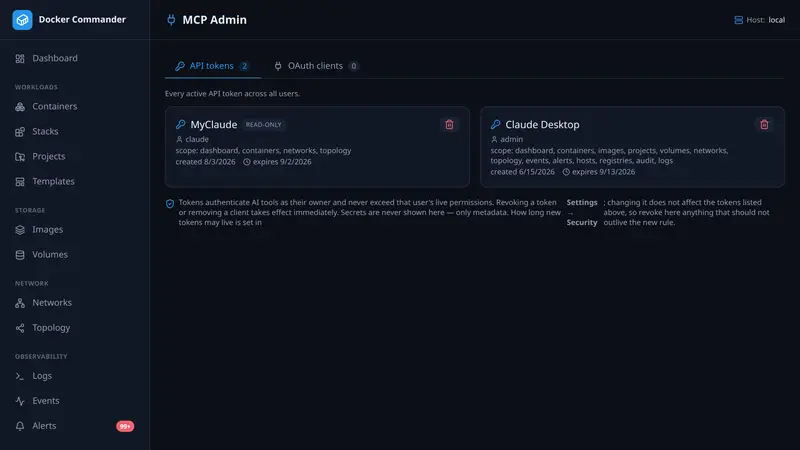Click the user icon next to admin
Image resolution: width=800 pixels, height=450 pixels.
click(494, 139)
